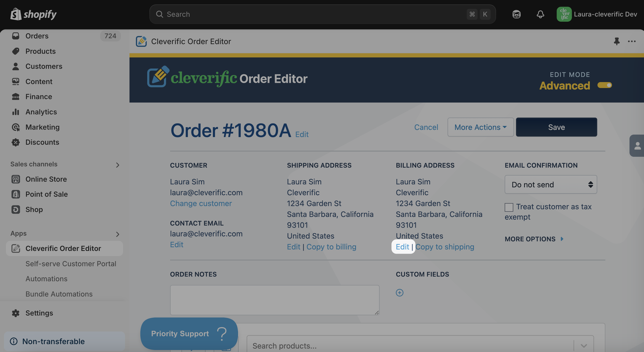Viewport: 644px width, 352px height.
Task: Edit the contact email
Action: coord(177,245)
